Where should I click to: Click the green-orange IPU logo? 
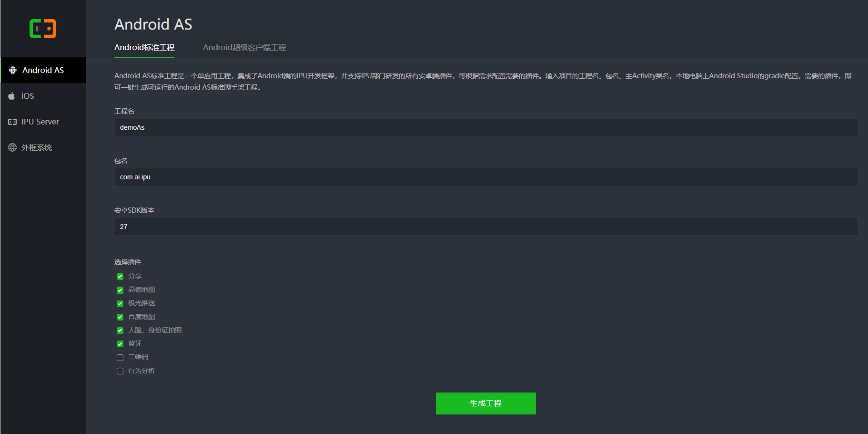click(43, 29)
